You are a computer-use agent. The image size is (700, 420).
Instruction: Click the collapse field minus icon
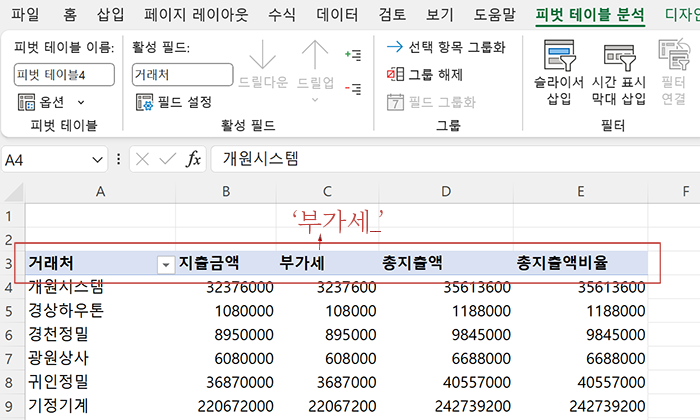click(353, 89)
